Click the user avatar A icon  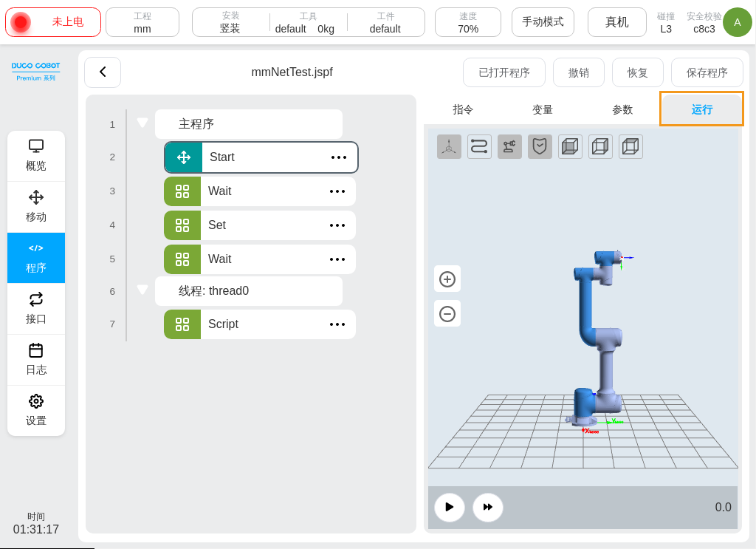(x=738, y=22)
